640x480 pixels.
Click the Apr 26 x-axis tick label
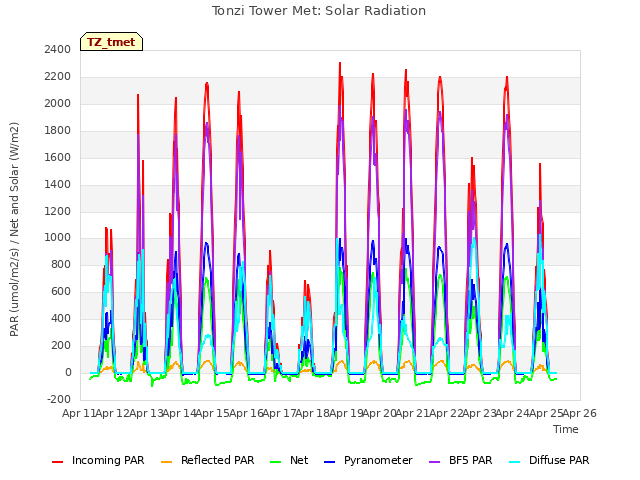580,413
